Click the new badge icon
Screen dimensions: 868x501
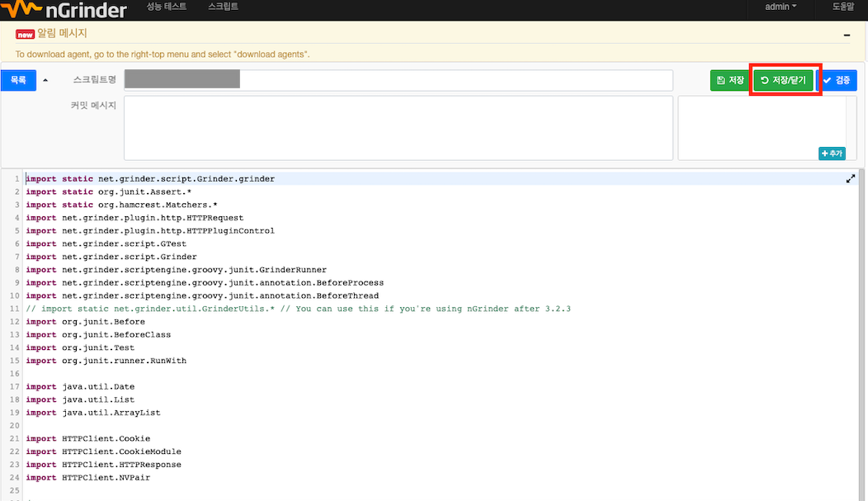pyautogui.click(x=25, y=35)
